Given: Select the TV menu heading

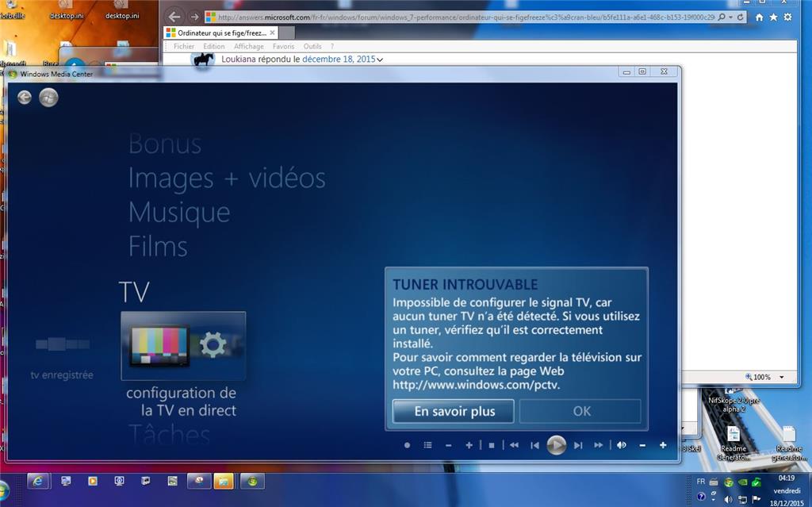Looking at the screenshot, I should tap(134, 292).
